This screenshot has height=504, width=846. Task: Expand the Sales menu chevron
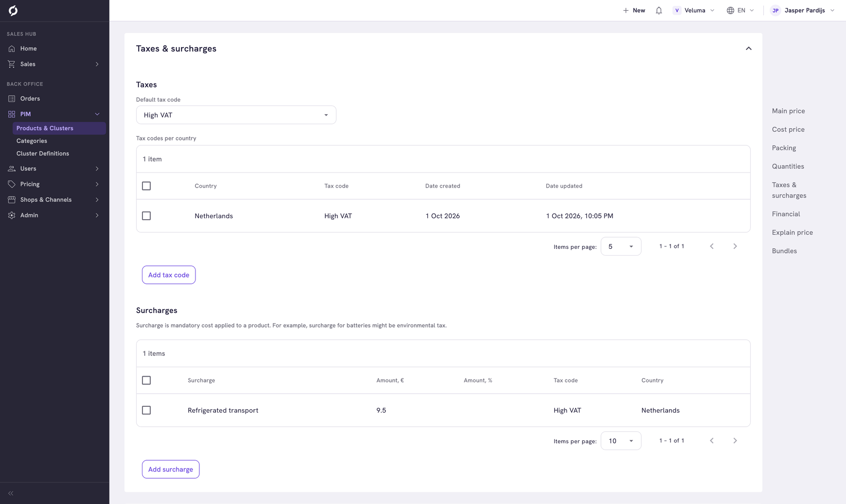(97, 64)
